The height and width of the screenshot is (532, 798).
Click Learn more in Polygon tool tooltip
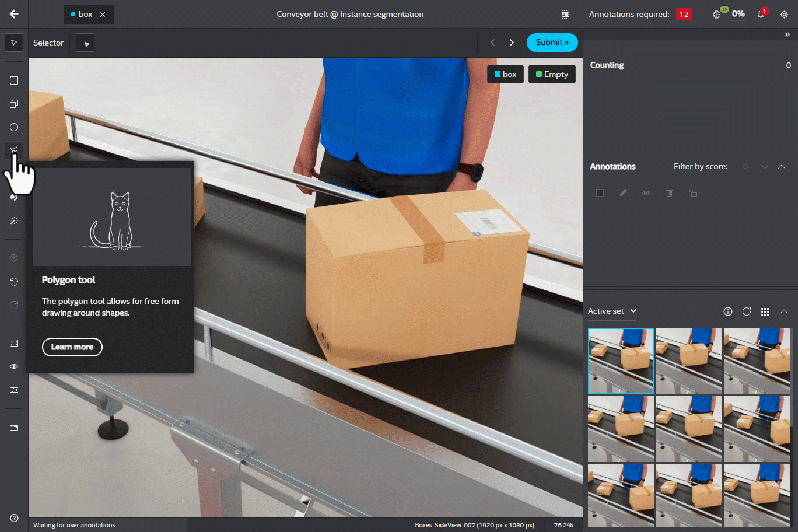coord(72,346)
